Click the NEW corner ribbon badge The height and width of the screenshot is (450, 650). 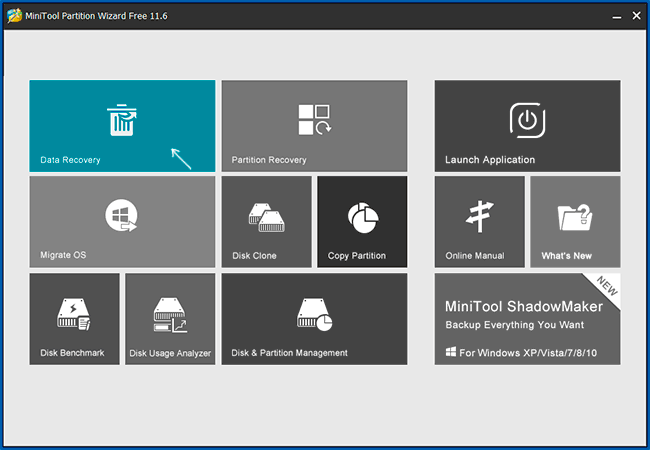coord(606,287)
